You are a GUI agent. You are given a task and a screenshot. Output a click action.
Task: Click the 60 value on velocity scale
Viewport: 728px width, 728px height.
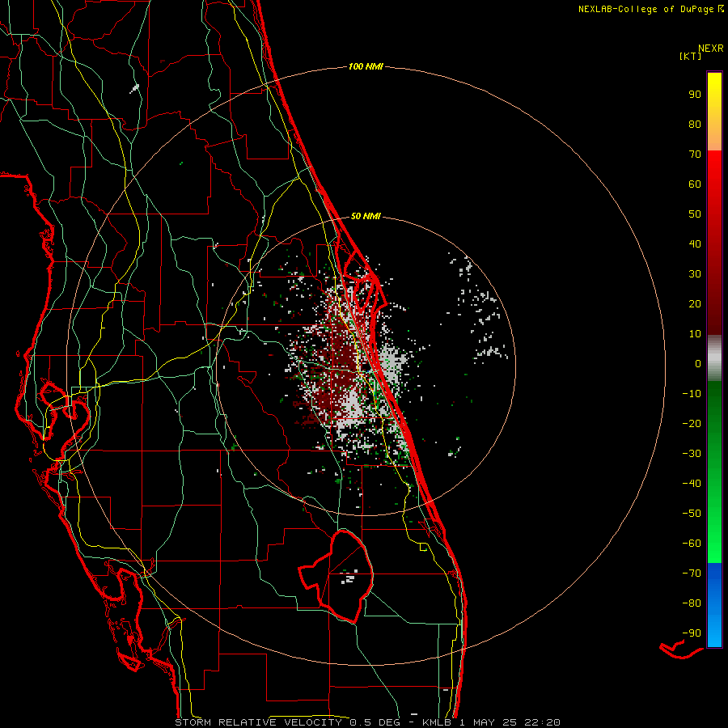695,184
